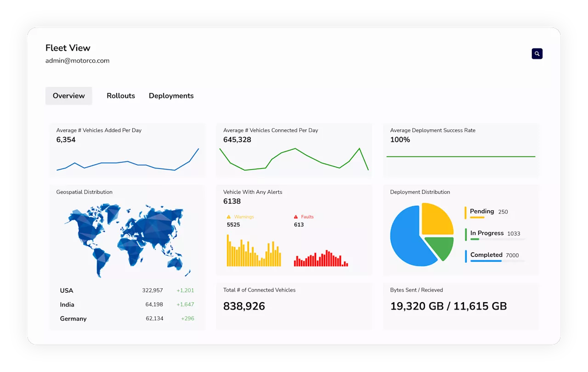Viewport: 588px width, 372px height.
Task: Click the 64,198 value
Action: pyautogui.click(x=154, y=304)
